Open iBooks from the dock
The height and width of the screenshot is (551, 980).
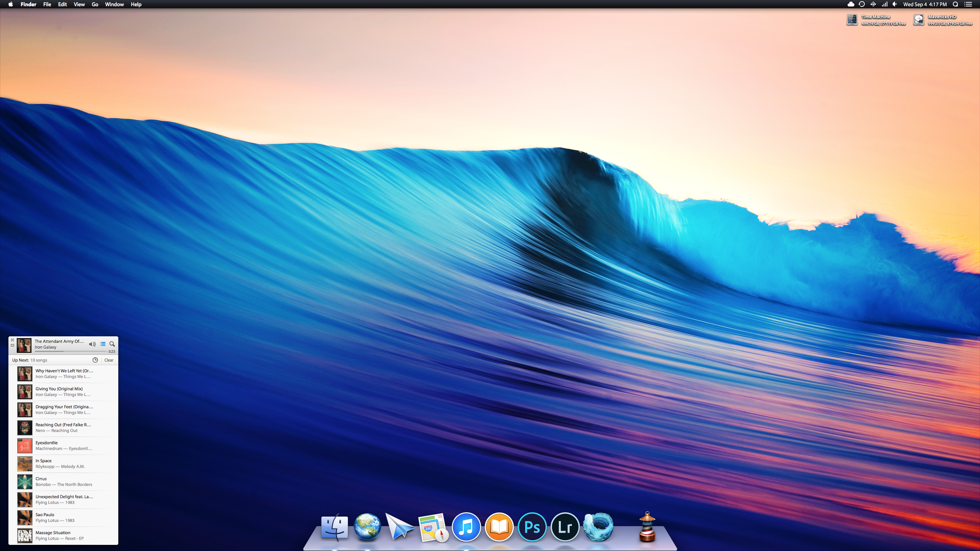(499, 527)
